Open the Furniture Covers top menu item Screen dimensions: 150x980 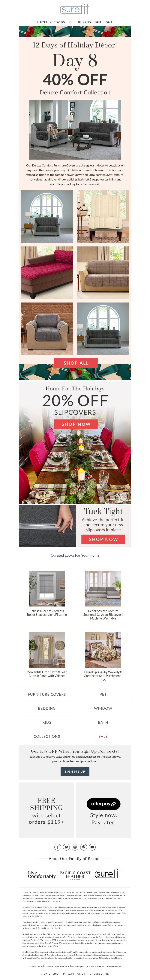[x=51, y=22]
